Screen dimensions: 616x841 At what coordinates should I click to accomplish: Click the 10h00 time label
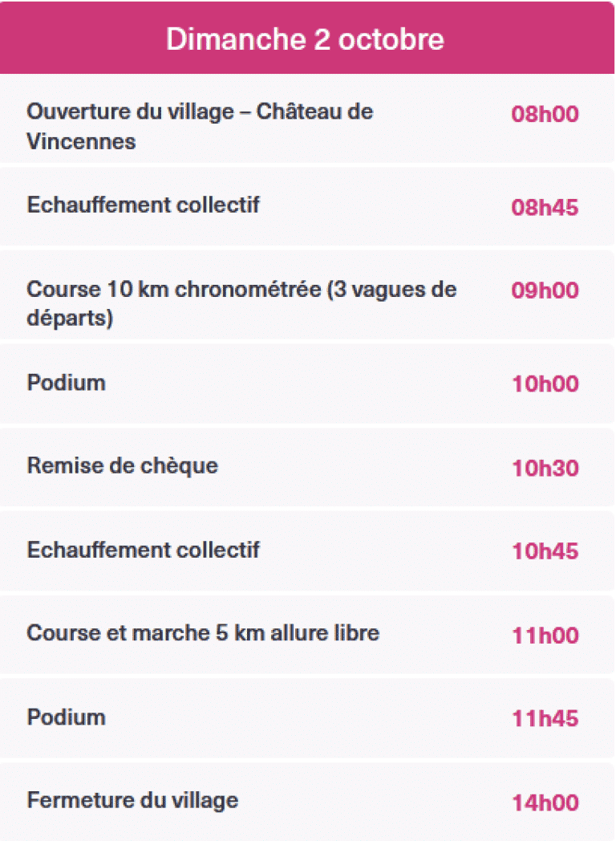[x=545, y=384]
